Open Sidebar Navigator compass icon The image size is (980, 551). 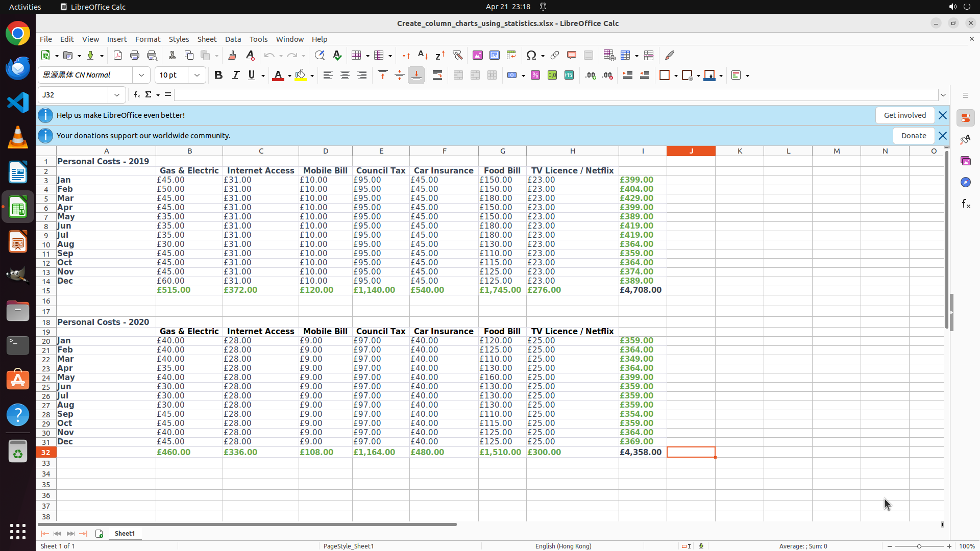965,182
